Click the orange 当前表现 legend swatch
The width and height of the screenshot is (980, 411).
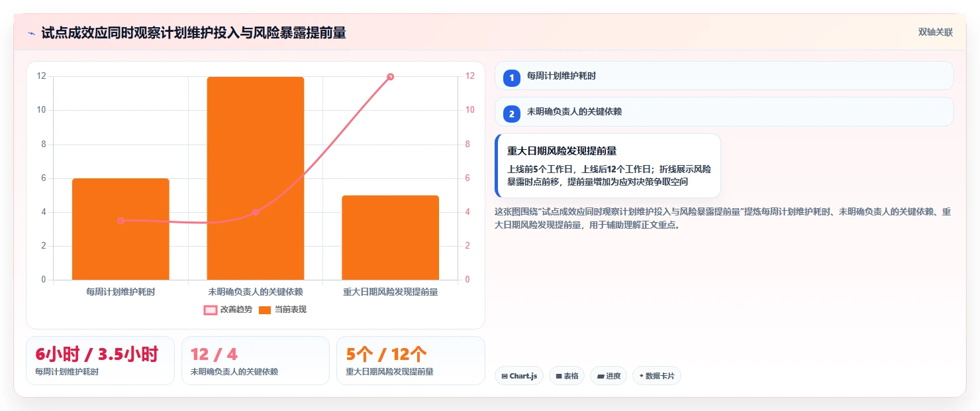pyautogui.click(x=265, y=310)
